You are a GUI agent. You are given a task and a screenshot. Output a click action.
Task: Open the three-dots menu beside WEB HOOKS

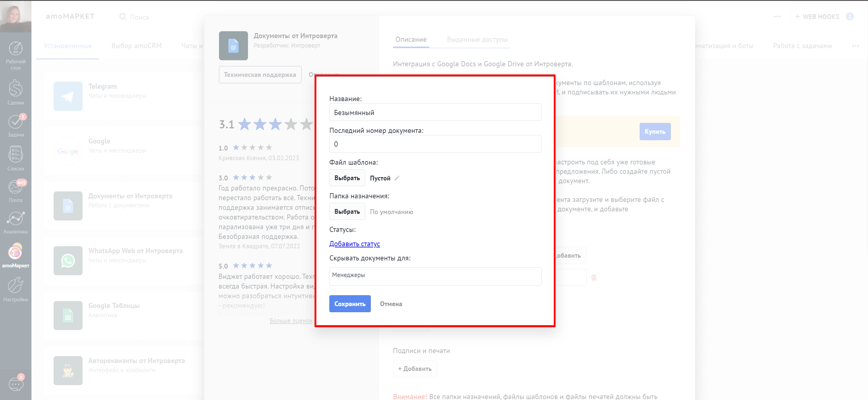[777, 17]
